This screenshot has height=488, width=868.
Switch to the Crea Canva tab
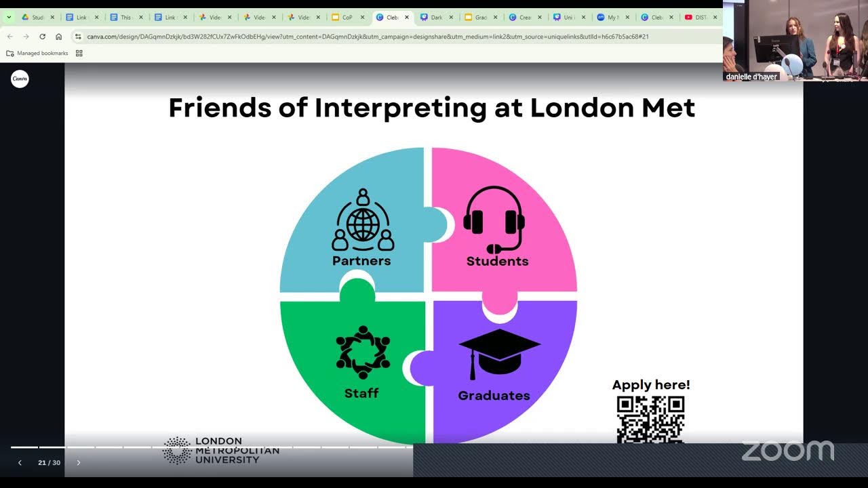tap(524, 18)
